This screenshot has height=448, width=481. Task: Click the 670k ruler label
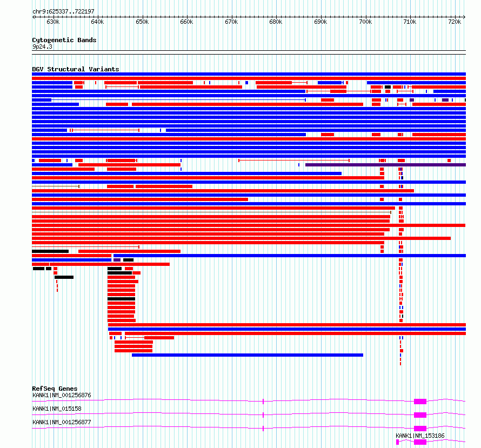(x=232, y=22)
